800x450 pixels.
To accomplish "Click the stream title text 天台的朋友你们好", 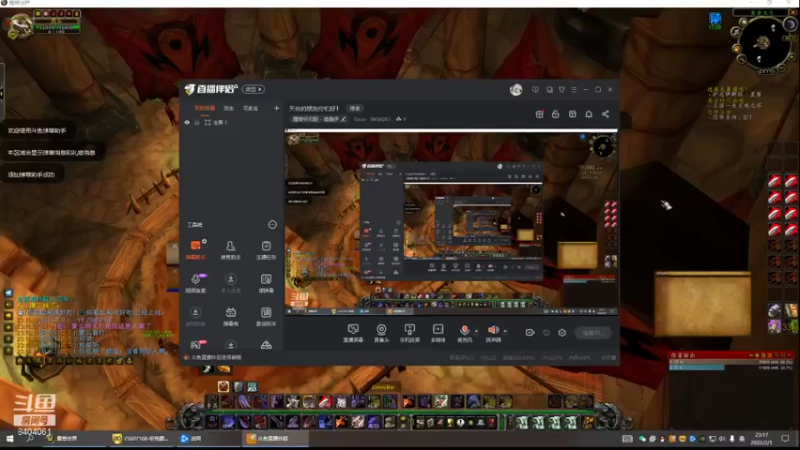I will click(313, 108).
